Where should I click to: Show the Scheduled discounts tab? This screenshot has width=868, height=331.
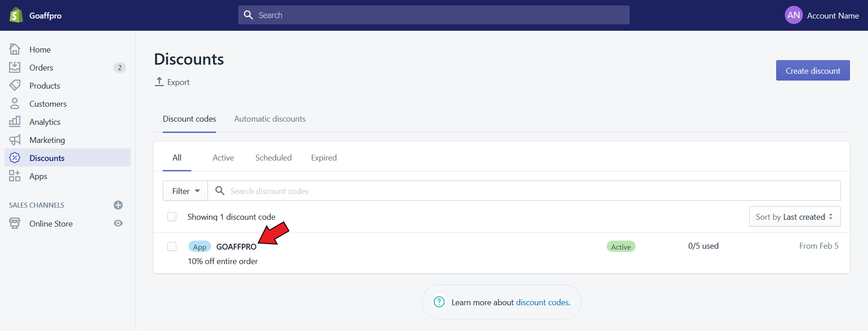(x=273, y=158)
